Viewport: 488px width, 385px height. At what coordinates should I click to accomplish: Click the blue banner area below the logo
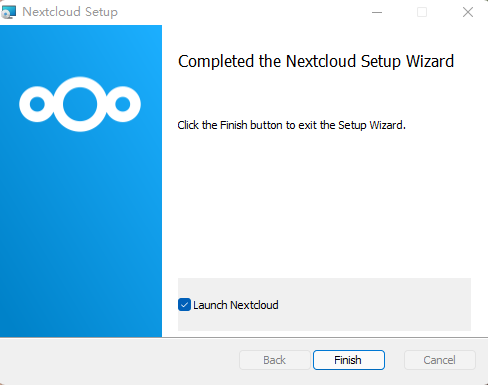(81, 233)
